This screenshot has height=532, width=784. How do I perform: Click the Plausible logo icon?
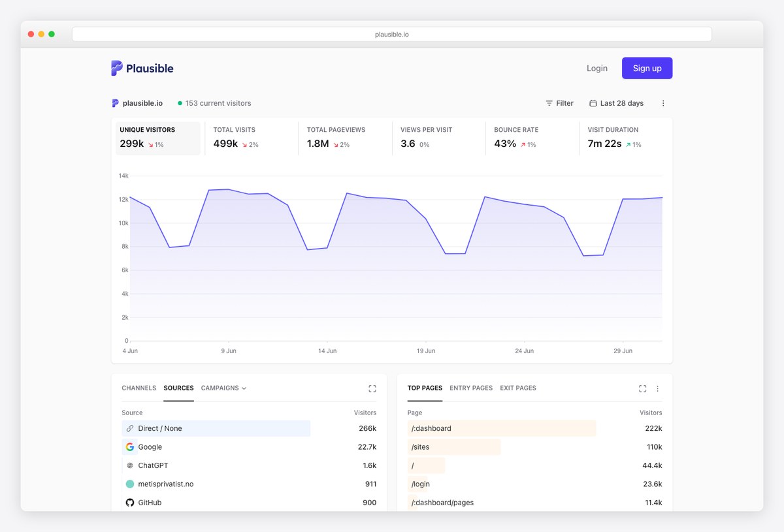coord(117,68)
